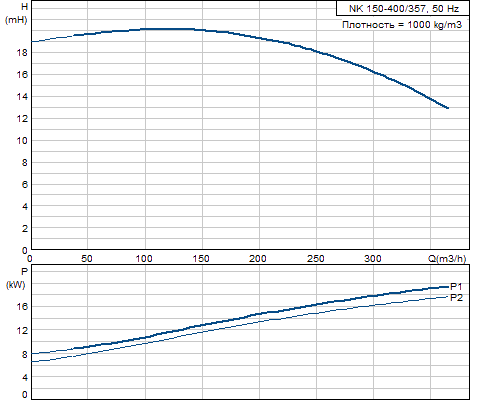Click the 10 tick on head axis

tap(22, 141)
